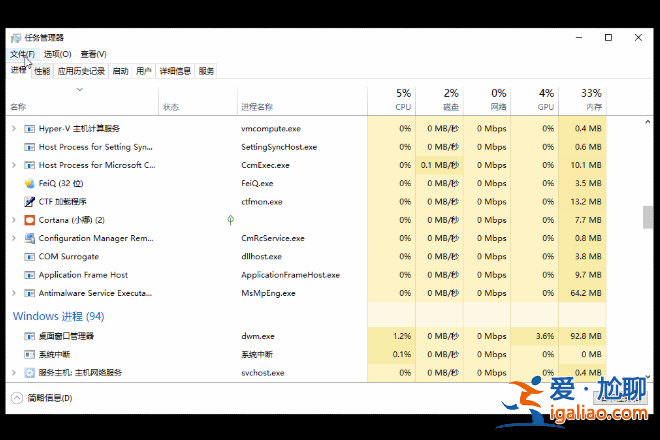This screenshot has width=660, height=440.
Task: Sort by the GPU 4% column header
Action: pos(535,100)
